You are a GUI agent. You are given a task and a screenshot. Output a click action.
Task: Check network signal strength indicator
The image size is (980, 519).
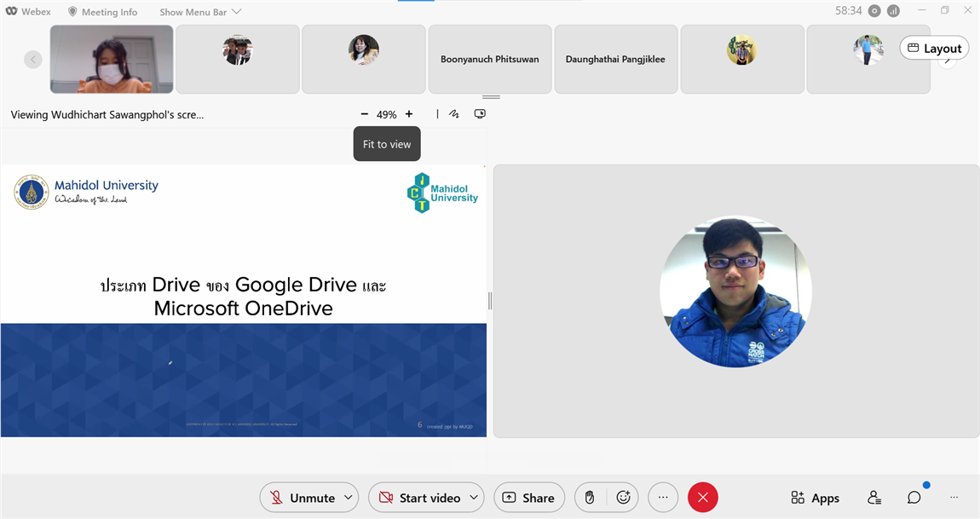pyautogui.click(x=893, y=11)
